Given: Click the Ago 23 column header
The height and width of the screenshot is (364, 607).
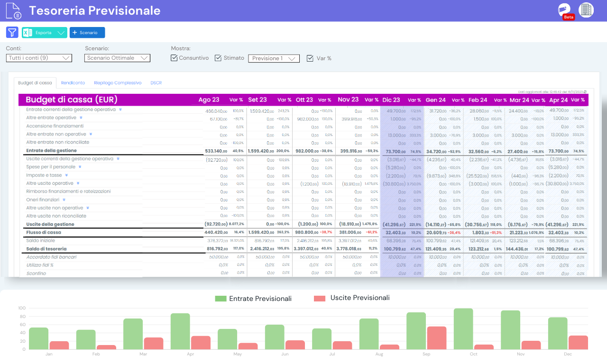Looking at the screenshot, I should pyautogui.click(x=209, y=100).
